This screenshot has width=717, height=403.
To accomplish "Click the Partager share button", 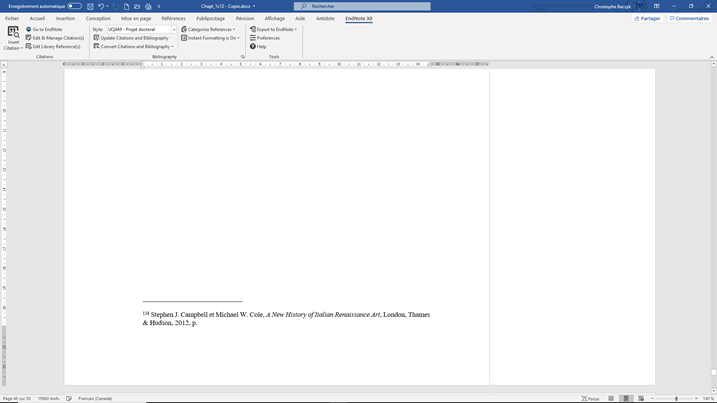I will click(x=647, y=18).
